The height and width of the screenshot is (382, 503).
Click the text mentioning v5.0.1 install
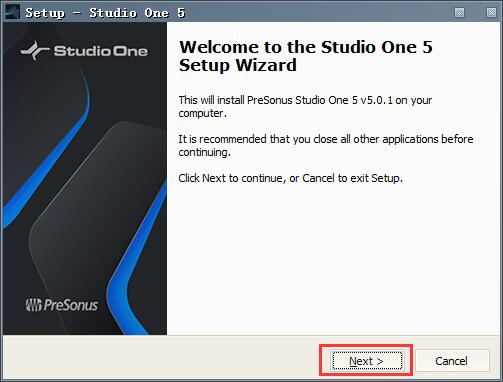coord(305,106)
